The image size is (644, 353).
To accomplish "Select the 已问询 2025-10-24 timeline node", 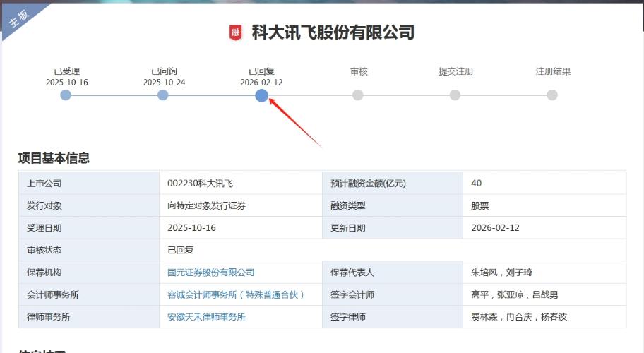I will point(162,95).
